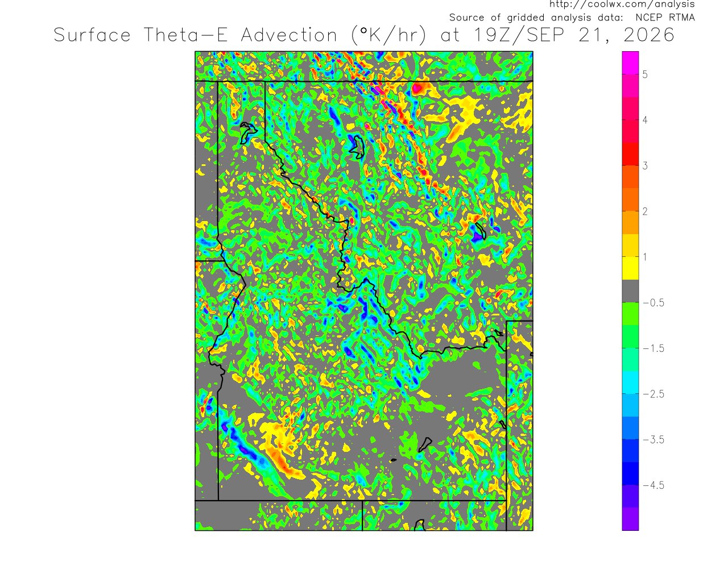728x582 pixels.
Task: Click the 5 tick label on colorbar
Action: pos(645,74)
